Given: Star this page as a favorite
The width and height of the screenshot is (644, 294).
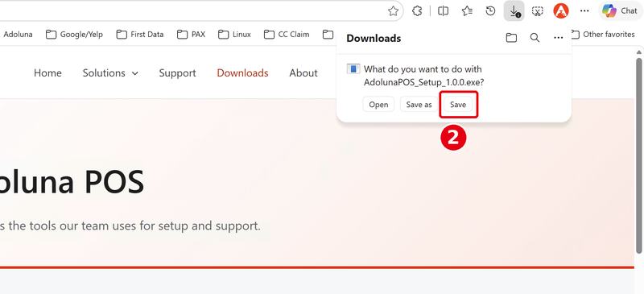Looking at the screenshot, I should [393, 11].
